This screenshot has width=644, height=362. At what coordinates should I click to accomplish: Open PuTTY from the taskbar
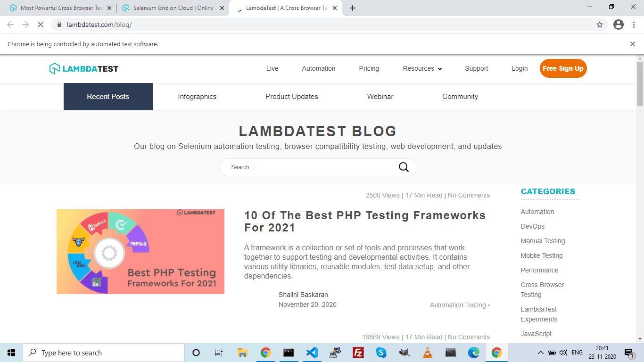tap(335, 353)
